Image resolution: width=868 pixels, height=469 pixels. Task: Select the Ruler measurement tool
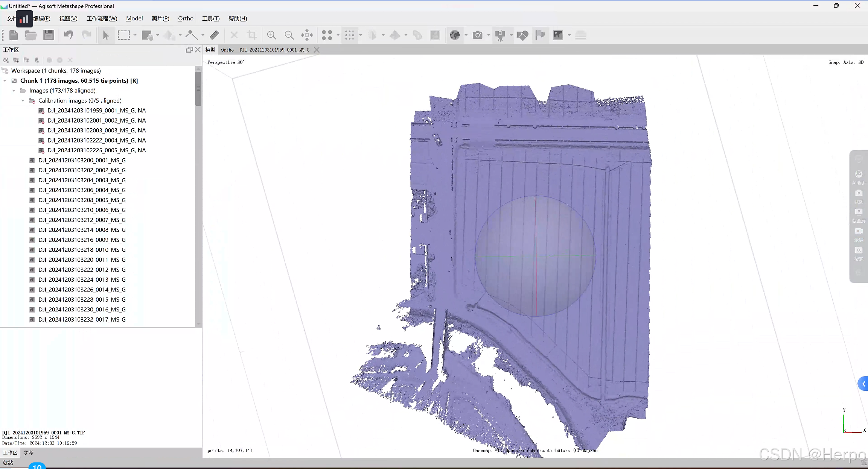pos(214,35)
